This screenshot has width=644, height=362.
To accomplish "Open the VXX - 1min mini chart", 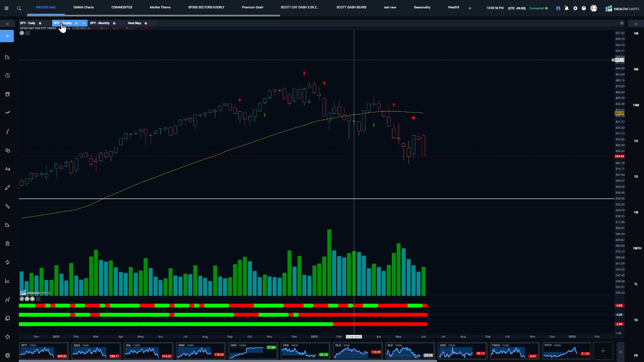I will point(305,351).
